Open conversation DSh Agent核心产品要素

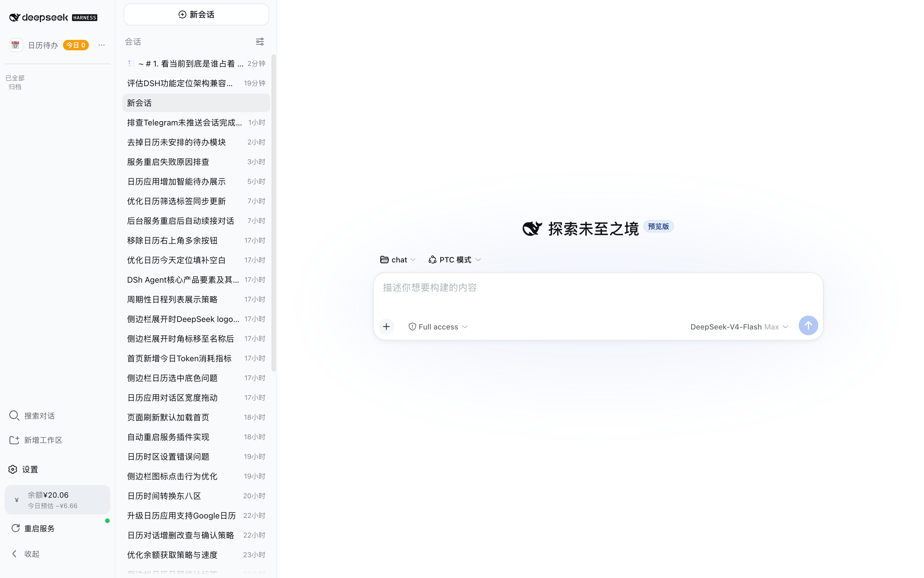(x=196, y=280)
